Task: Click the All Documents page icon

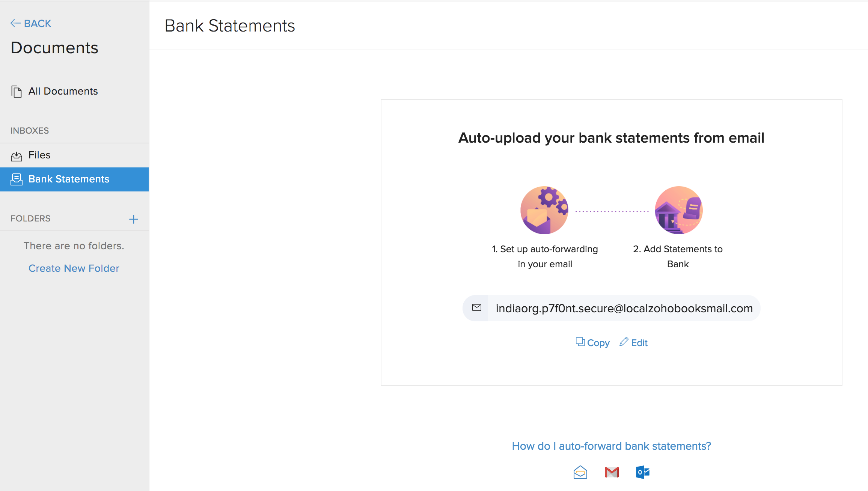Action: point(17,91)
